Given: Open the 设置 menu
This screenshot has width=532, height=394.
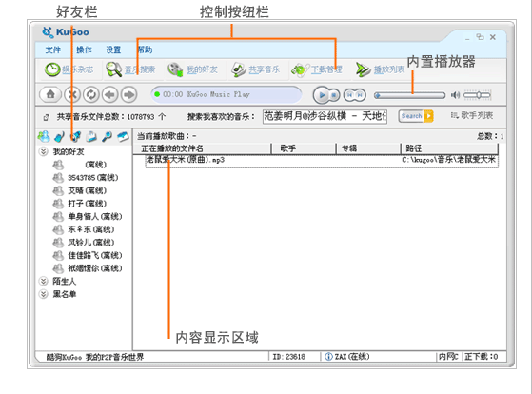Looking at the screenshot, I should 113,49.
